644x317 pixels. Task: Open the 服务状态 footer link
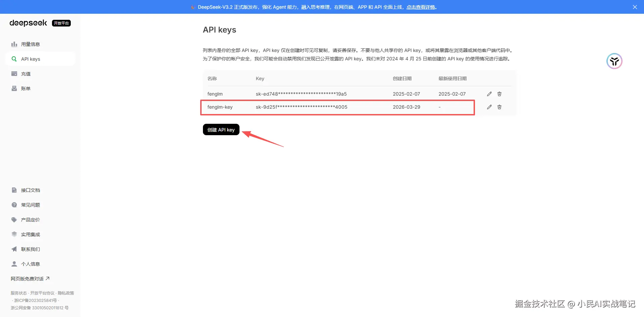point(19,293)
